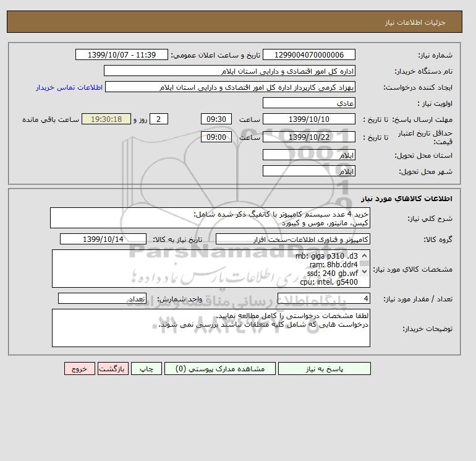
Task: Click header title جزئیات اطلاعات نیاز
Action: point(415,22)
